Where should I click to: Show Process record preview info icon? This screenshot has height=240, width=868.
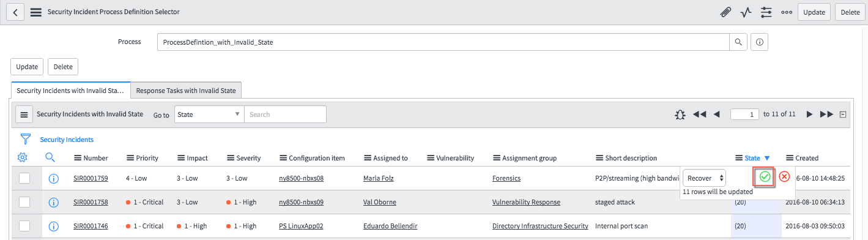click(759, 42)
